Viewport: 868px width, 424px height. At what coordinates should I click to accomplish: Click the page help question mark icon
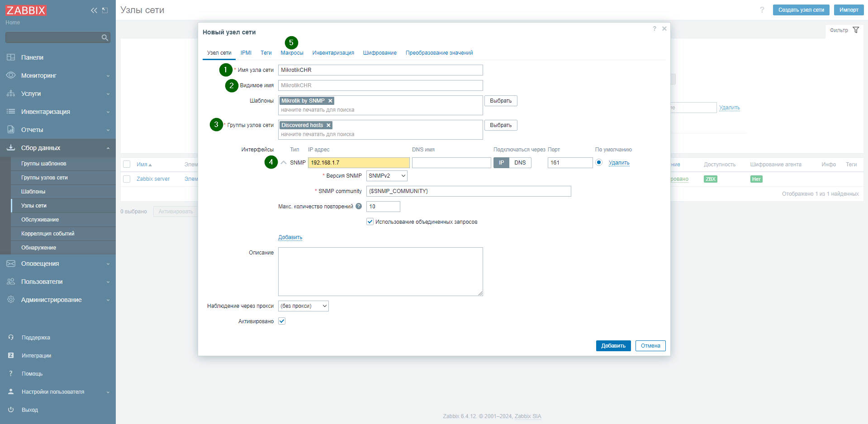(x=762, y=9)
